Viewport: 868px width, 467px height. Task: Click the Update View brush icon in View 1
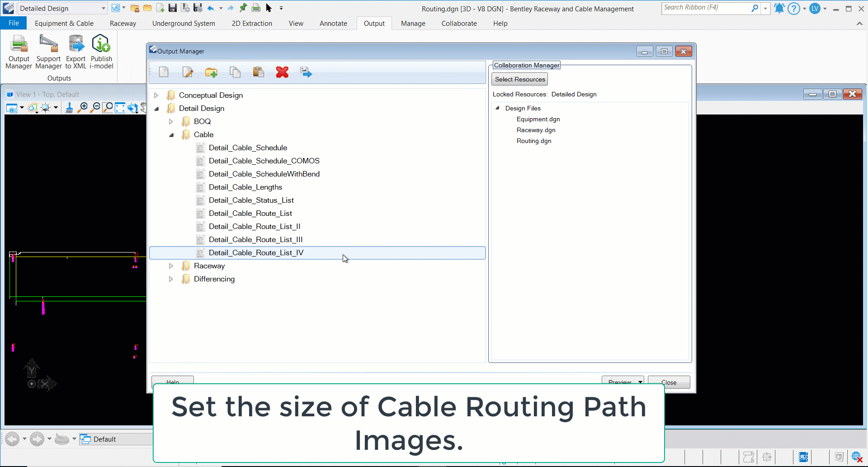point(69,108)
